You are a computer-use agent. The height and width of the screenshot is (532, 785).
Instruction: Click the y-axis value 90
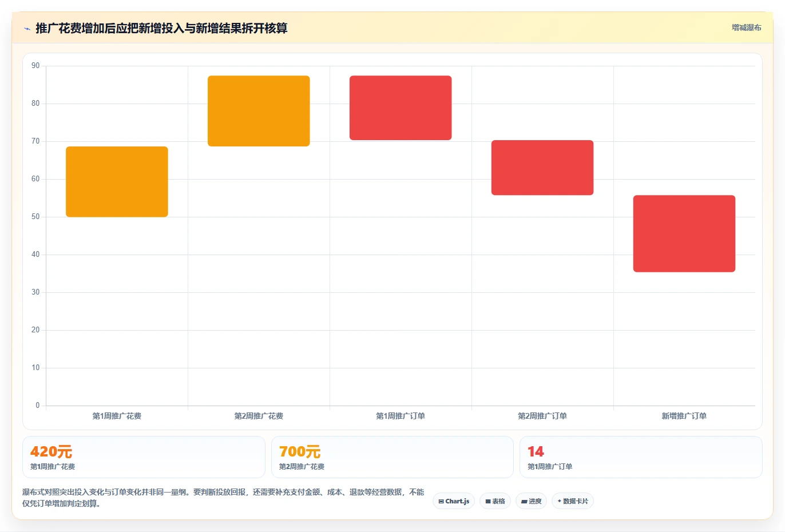point(35,66)
